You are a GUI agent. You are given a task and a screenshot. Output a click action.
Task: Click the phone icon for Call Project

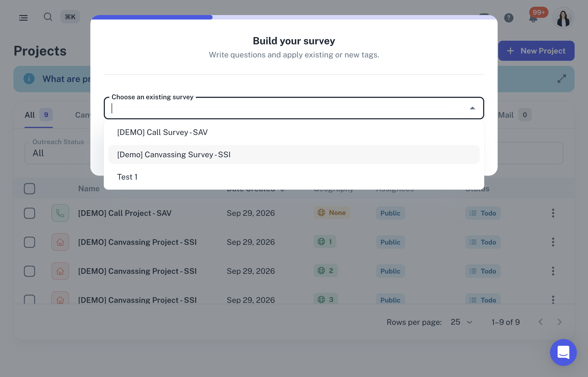point(60,213)
